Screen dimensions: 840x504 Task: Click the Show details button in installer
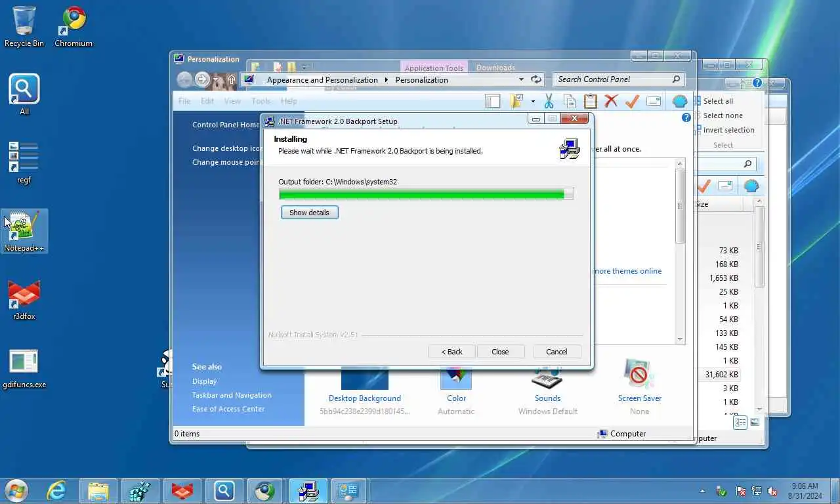(x=309, y=213)
